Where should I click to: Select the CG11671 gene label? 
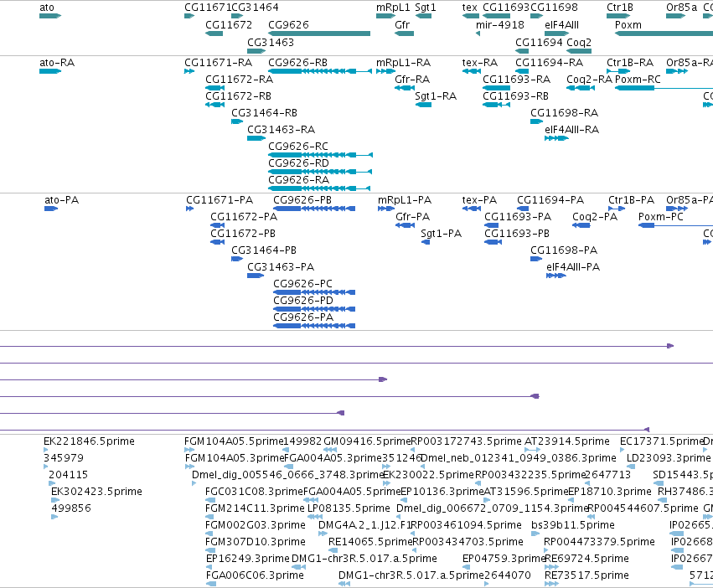click(x=208, y=8)
